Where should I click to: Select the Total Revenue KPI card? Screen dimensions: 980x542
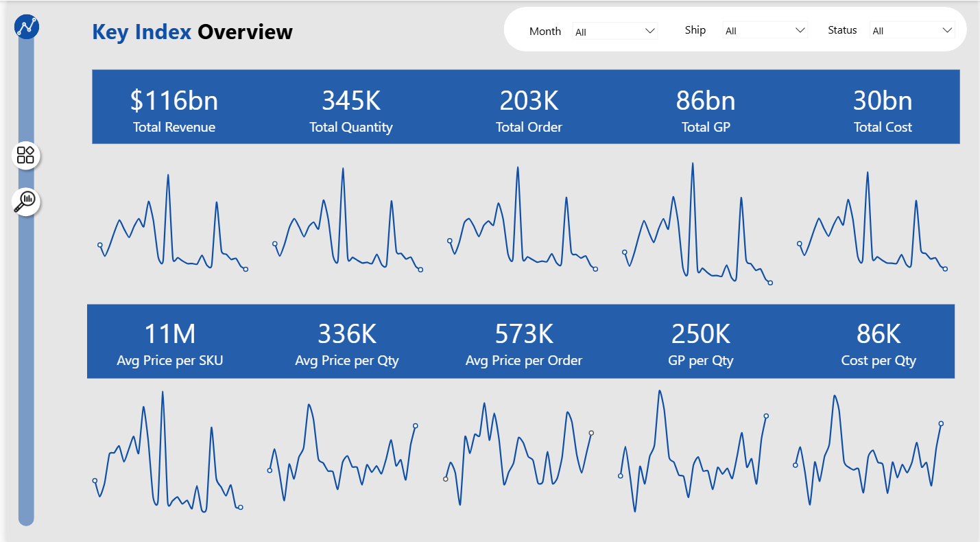(174, 107)
